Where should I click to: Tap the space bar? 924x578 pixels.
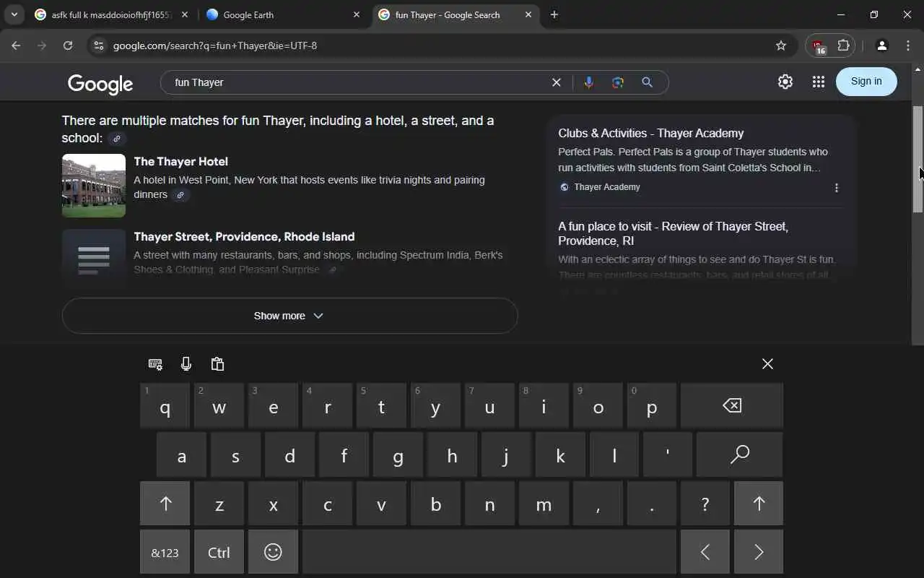point(489,553)
